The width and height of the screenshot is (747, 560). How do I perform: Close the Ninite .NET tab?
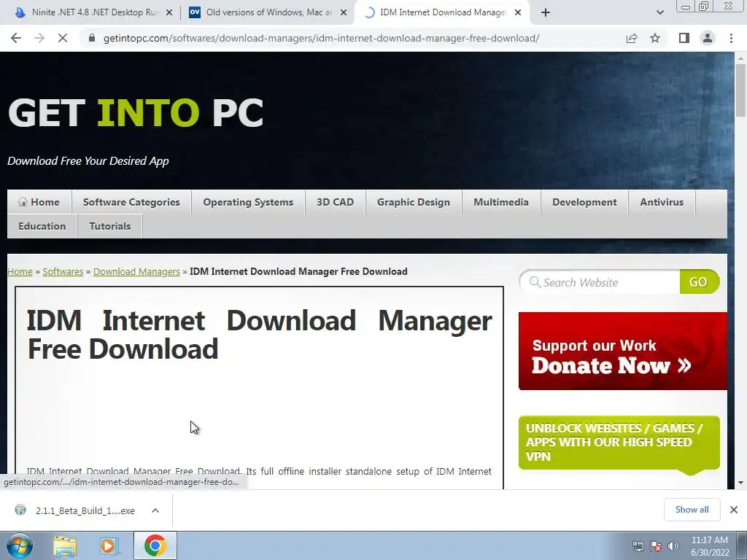(x=169, y=13)
